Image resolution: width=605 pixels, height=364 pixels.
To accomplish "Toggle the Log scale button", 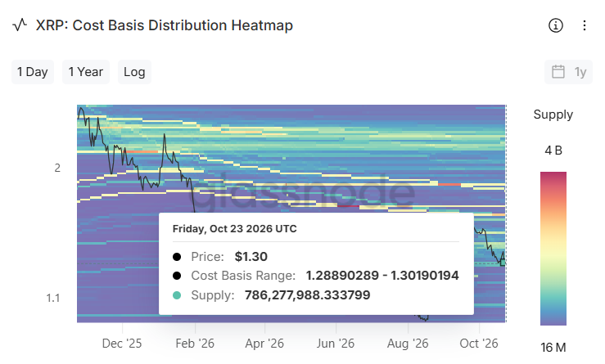I will pyautogui.click(x=134, y=72).
